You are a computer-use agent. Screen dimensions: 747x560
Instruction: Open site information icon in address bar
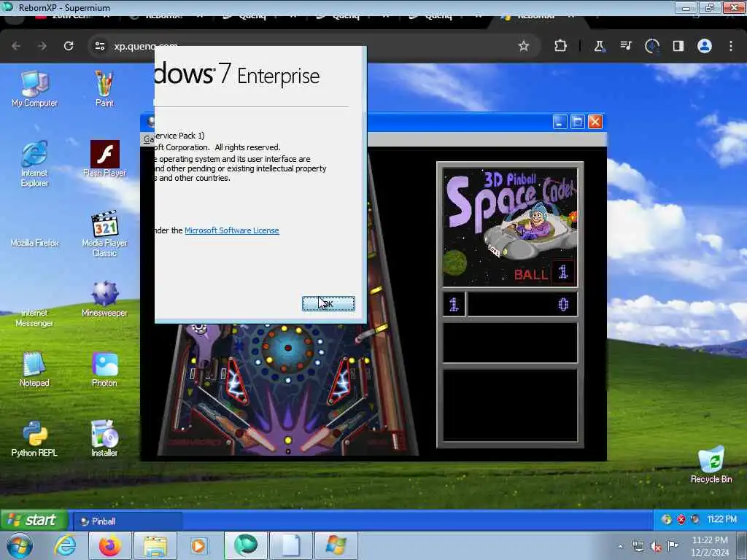99,46
